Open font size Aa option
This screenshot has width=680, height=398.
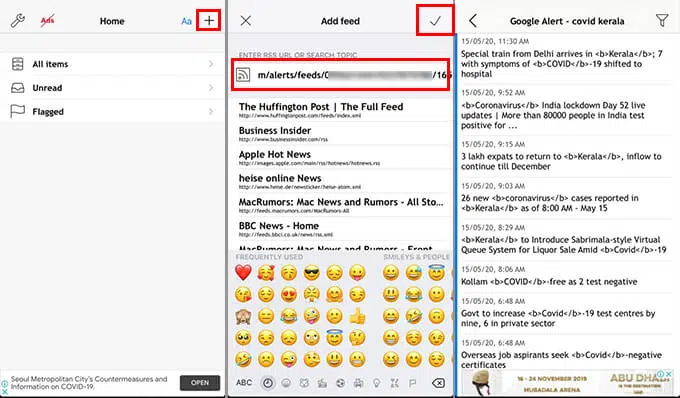coord(186,21)
